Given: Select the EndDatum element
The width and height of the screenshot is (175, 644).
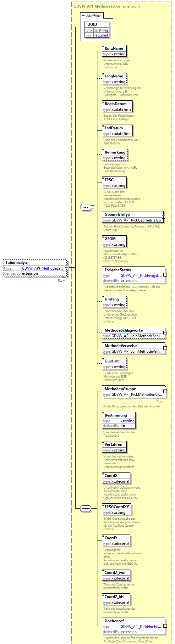Looking at the screenshot, I should [117, 131].
